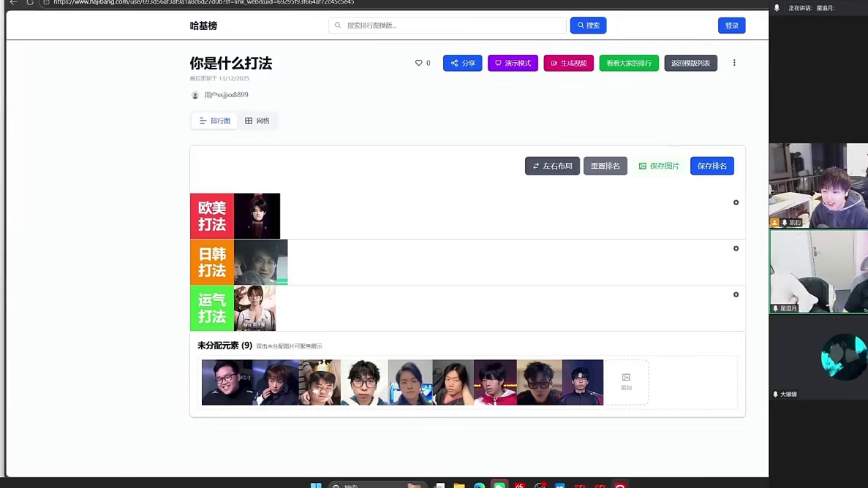Open the three-dot more options menu
This screenshot has width=868, height=488.
click(734, 63)
